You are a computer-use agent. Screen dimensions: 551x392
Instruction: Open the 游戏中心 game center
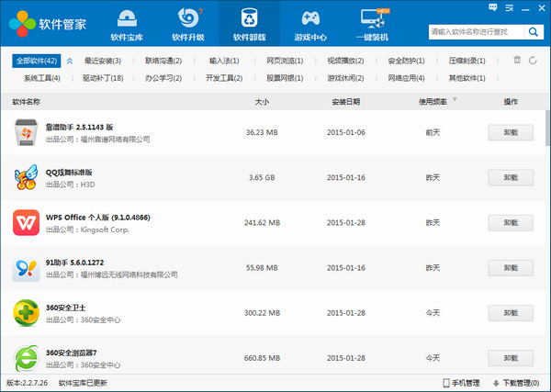[311, 25]
